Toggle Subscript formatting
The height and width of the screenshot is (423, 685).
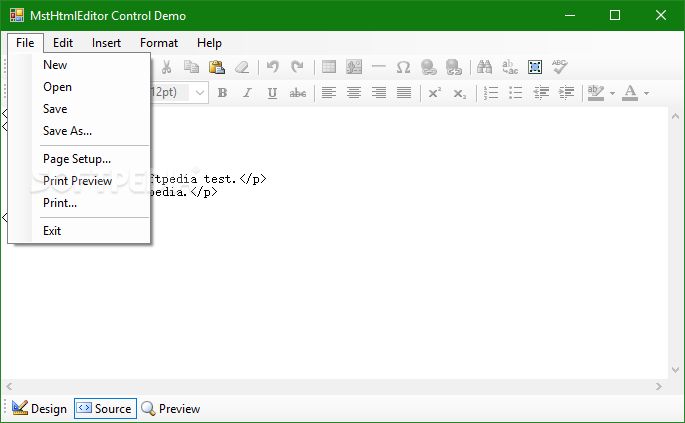pos(460,93)
